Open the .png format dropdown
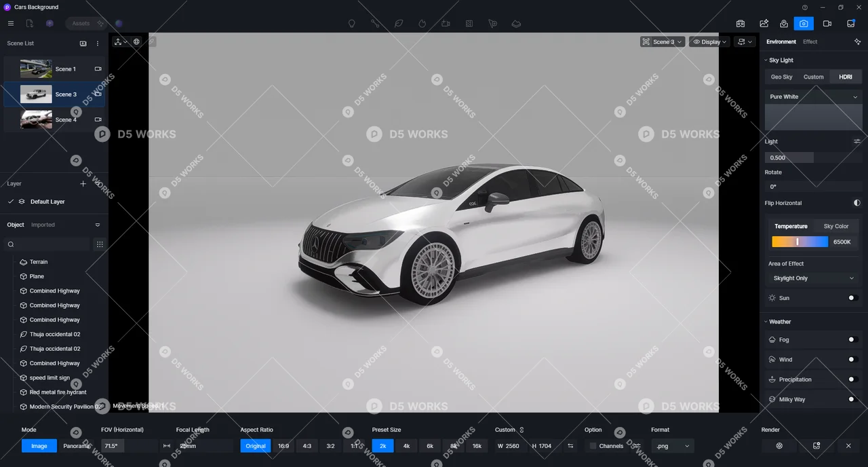Viewport: 868px width, 467px height. click(x=672, y=446)
